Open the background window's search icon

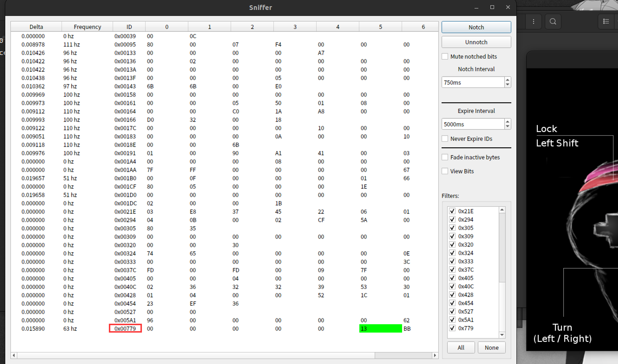point(553,21)
